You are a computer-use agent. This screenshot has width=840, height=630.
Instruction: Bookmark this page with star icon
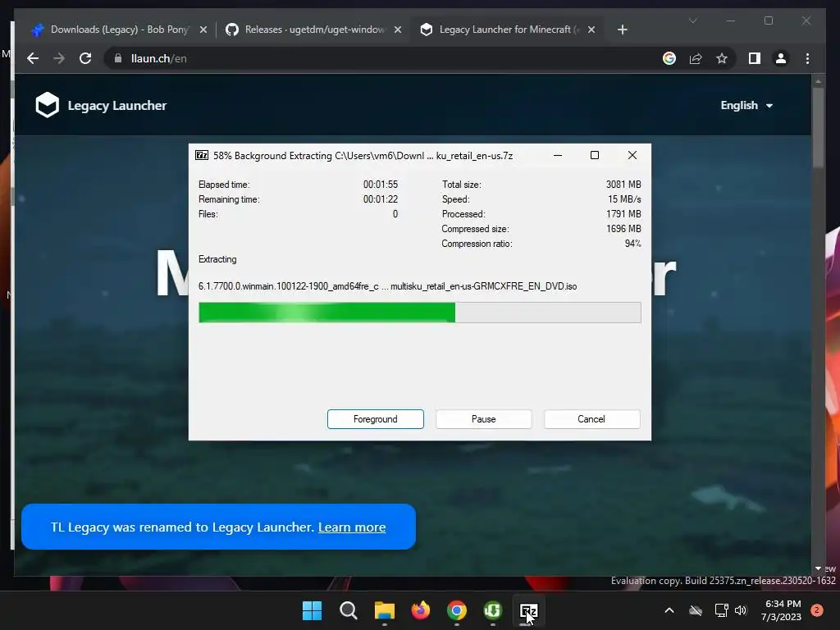722,58
